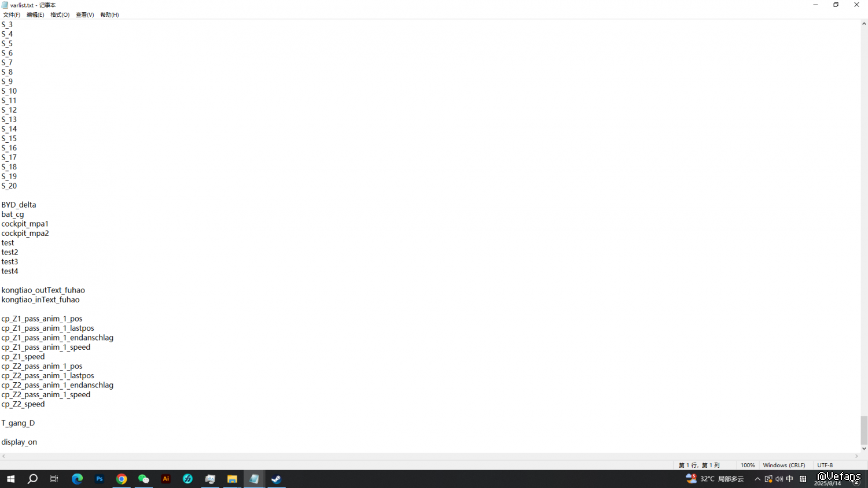
Task: Click the kongtiao_inText_fuhao line
Action: click(41, 300)
